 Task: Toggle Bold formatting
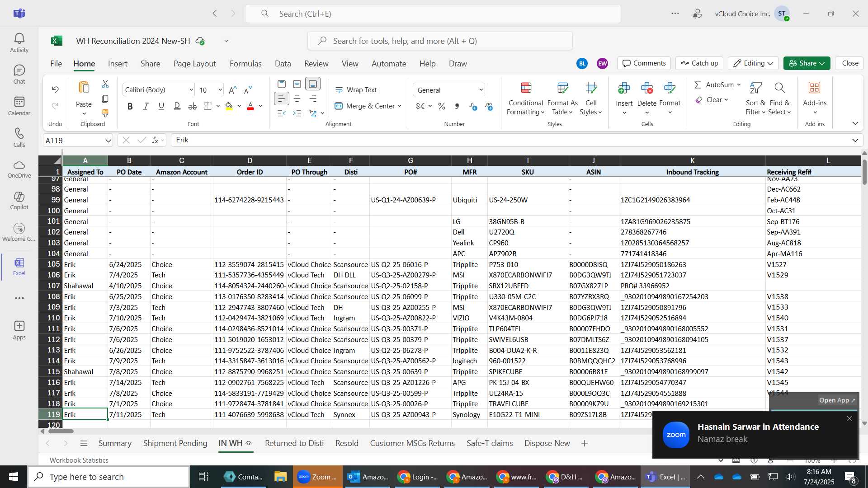pos(130,106)
